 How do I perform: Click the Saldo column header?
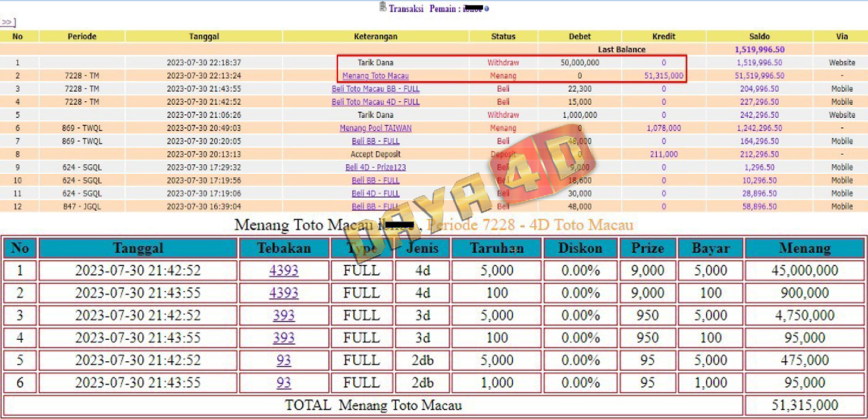click(x=759, y=36)
